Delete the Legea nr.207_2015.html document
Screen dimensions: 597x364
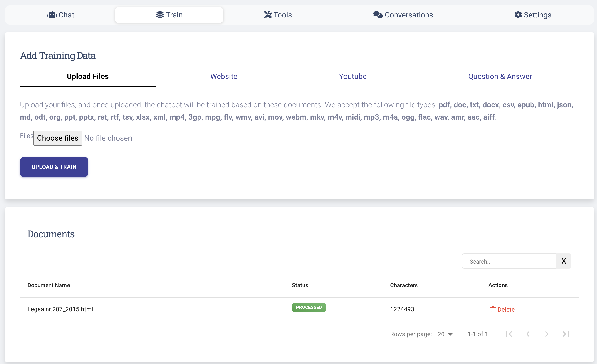(502, 309)
